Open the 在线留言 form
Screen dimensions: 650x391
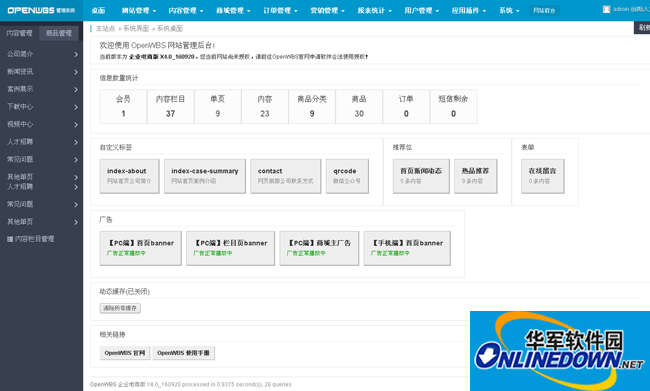[543, 176]
